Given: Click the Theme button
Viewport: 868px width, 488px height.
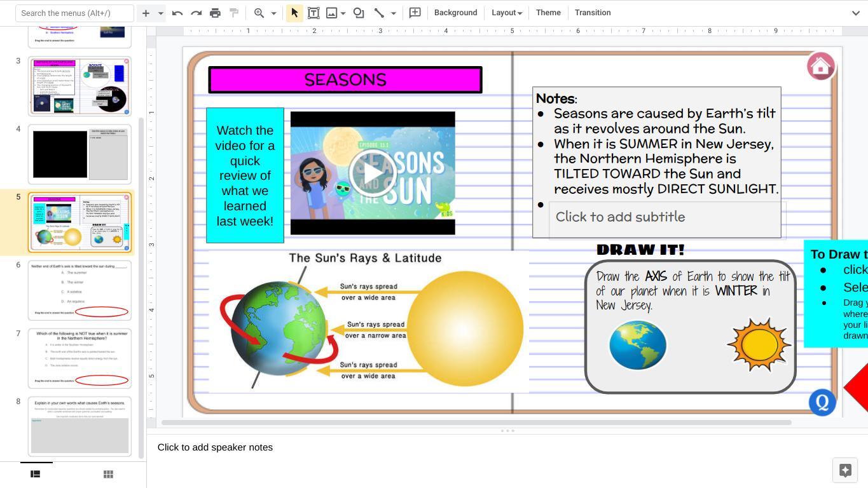Looking at the screenshot, I should pyautogui.click(x=548, y=13).
